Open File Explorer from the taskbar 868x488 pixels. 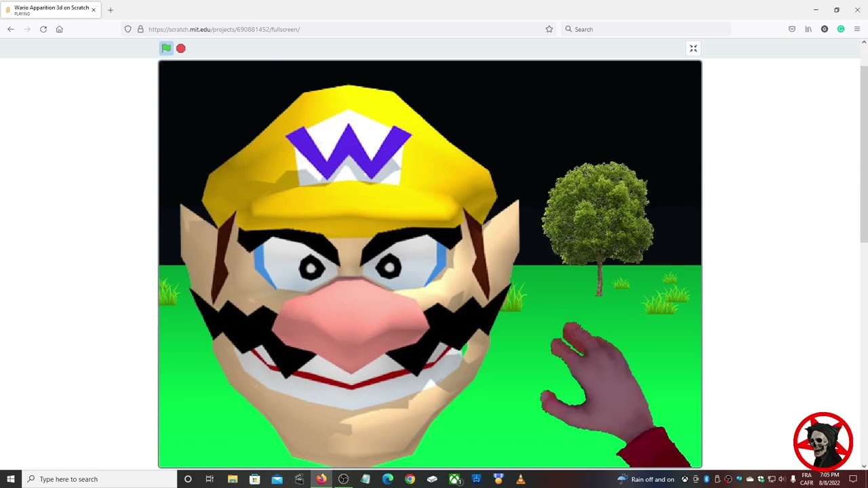233,479
